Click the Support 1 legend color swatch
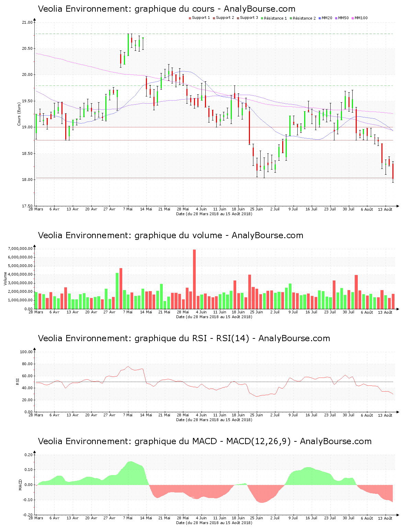This screenshot has width=412, height=532. (x=190, y=18)
